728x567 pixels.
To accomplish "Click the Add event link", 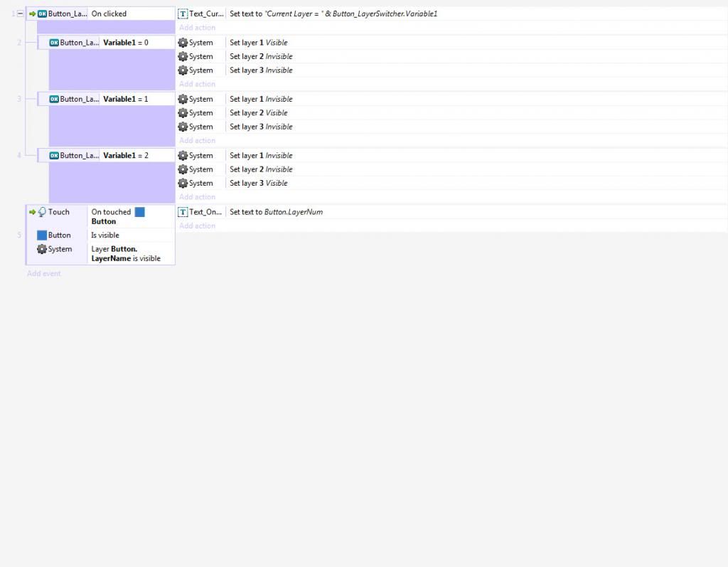I will [x=44, y=274].
